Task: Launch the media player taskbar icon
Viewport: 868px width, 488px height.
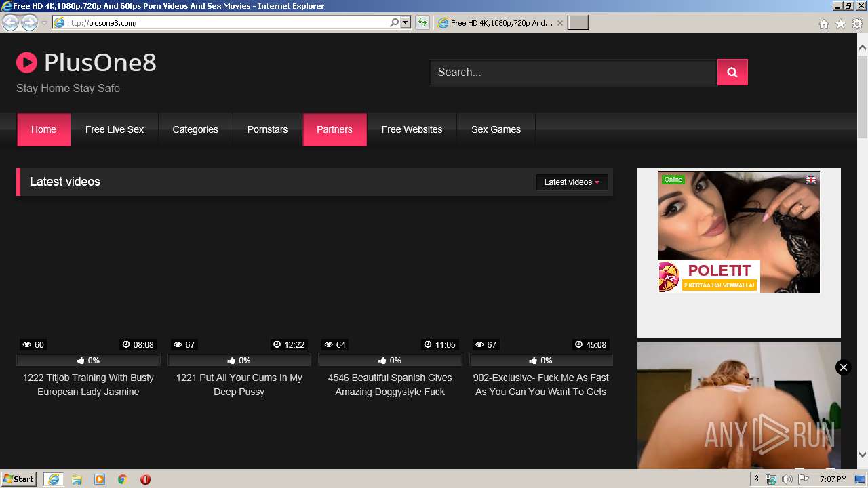Action: tap(100, 479)
